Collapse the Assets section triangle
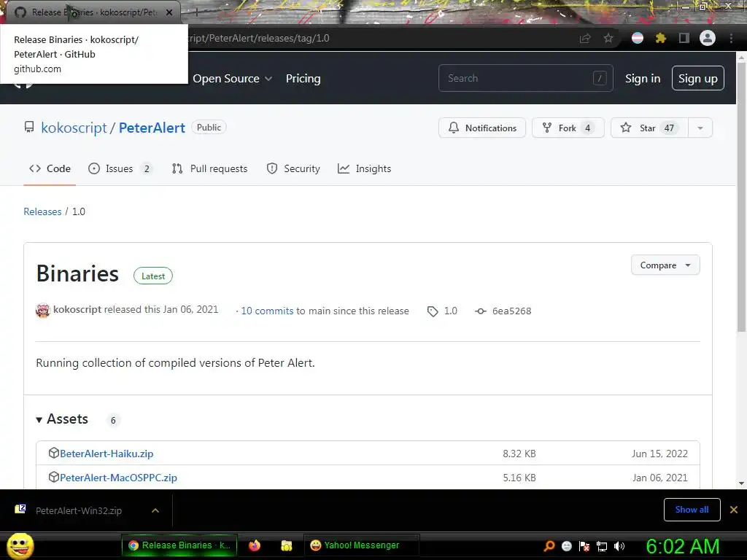The image size is (747, 560). click(x=39, y=419)
